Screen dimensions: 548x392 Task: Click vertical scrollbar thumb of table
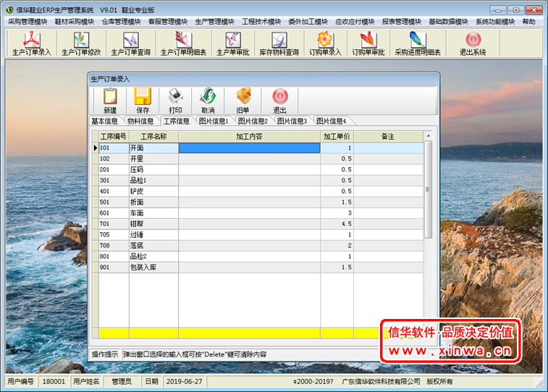[428, 189]
